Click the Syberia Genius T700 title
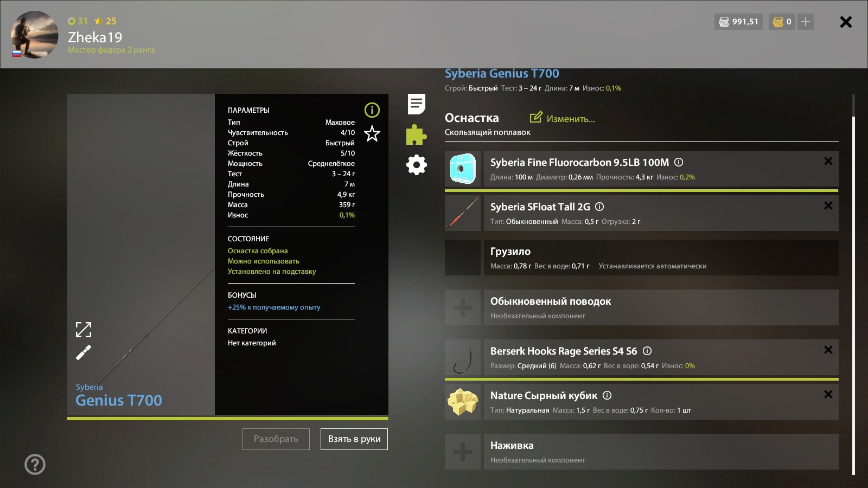 [x=502, y=74]
